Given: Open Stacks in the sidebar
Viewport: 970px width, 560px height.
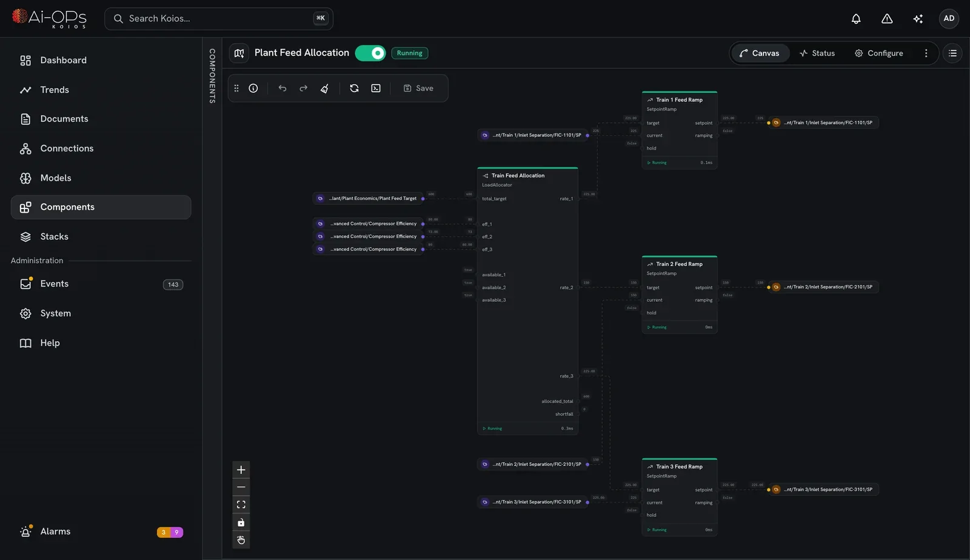Looking at the screenshot, I should coord(101,236).
